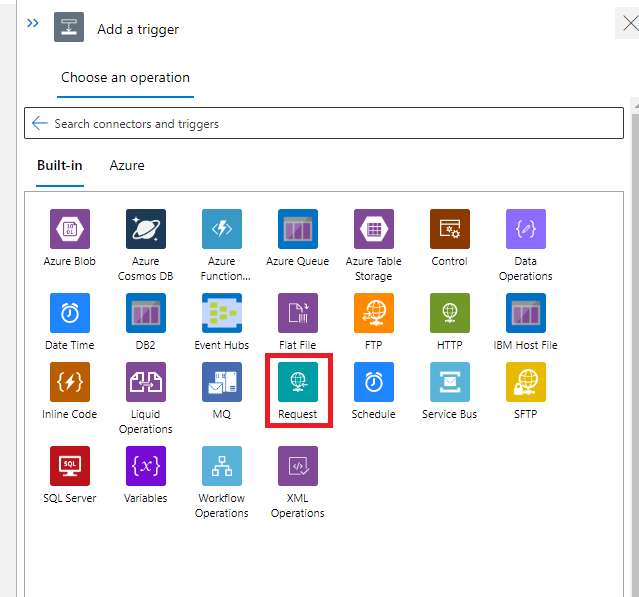
Task: Choose the HTTP connector icon
Action: pyautogui.click(x=450, y=313)
